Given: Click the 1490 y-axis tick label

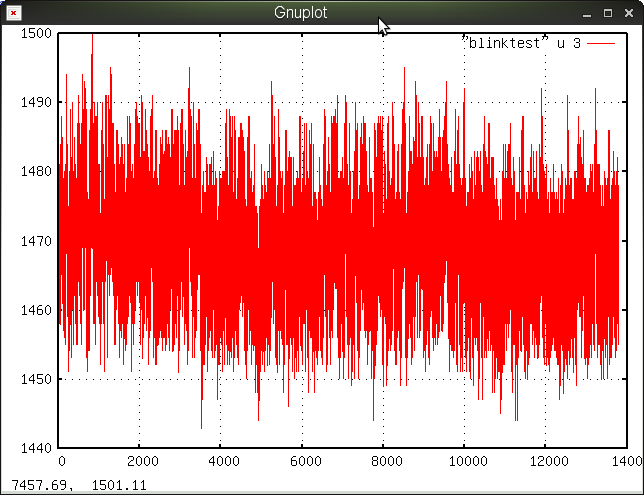Looking at the screenshot, I should (x=37, y=102).
